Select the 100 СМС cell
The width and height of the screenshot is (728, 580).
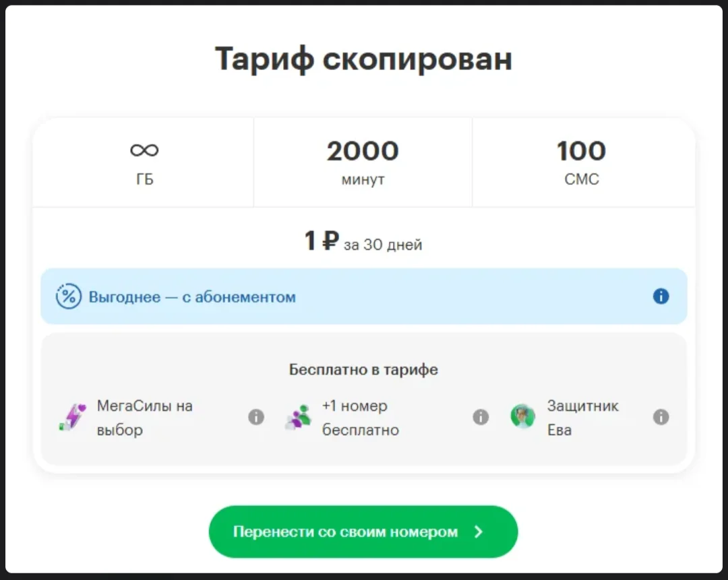click(x=583, y=162)
